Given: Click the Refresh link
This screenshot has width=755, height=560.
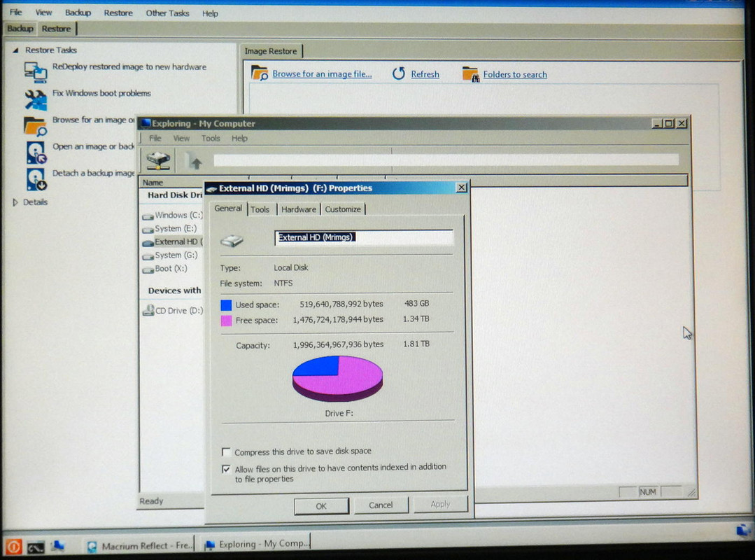Looking at the screenshot, I should [425, 75].
